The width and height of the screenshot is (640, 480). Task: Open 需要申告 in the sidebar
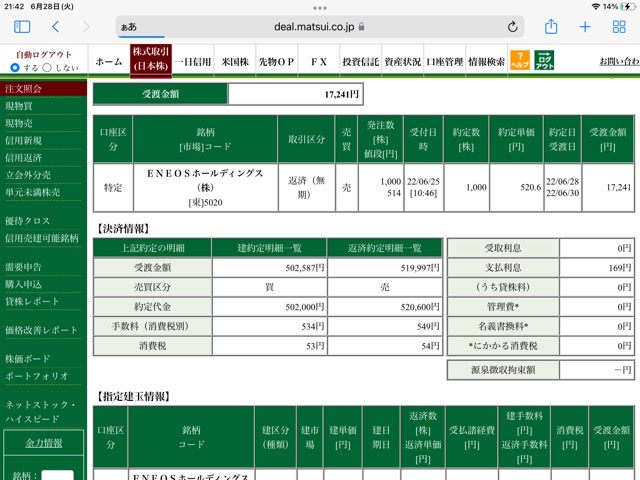coord(23,267)
